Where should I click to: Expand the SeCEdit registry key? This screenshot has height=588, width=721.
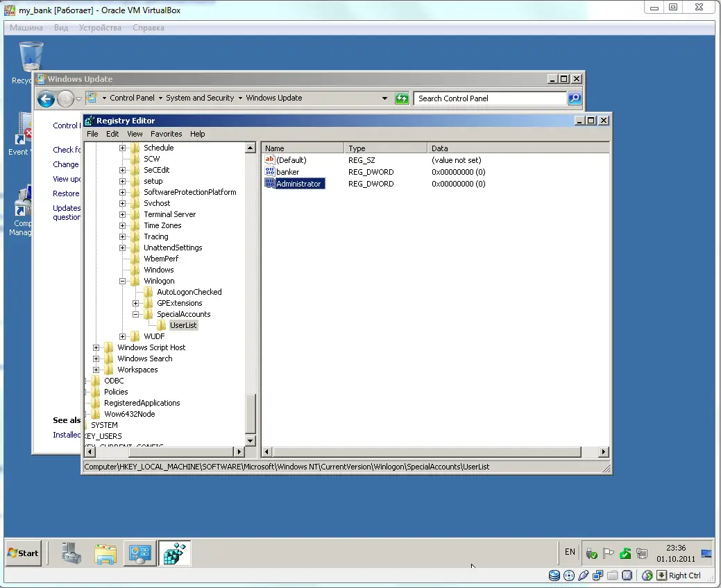[122, 170]
